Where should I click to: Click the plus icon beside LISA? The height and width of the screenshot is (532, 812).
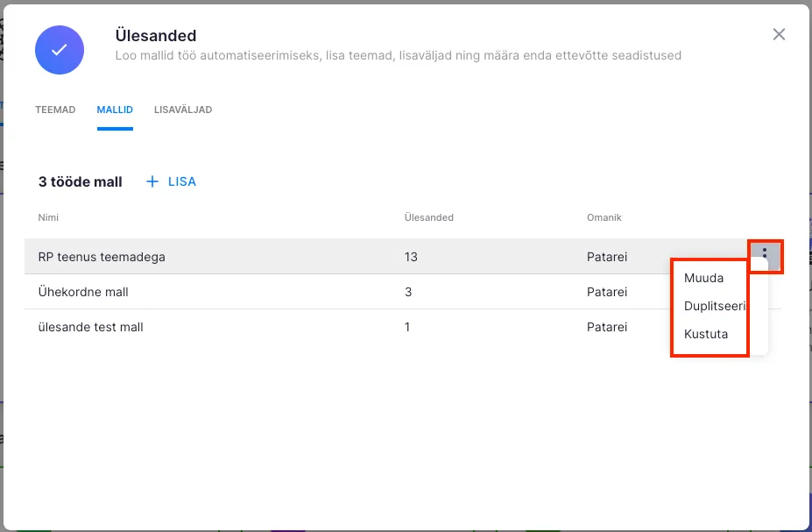(x=152, y=181)
